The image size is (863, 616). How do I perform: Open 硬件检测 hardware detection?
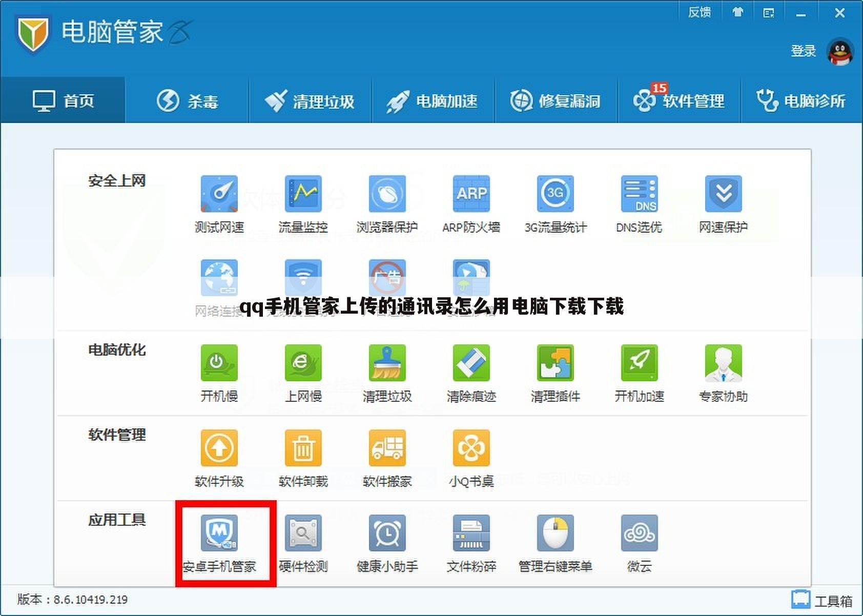coord(303,544)
